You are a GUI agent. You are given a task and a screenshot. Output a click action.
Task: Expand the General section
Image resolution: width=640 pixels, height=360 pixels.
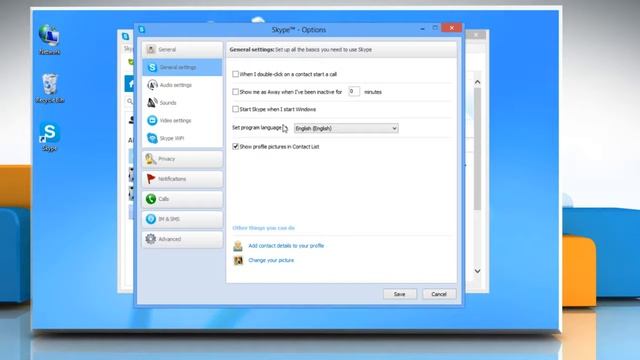[182, 49]
